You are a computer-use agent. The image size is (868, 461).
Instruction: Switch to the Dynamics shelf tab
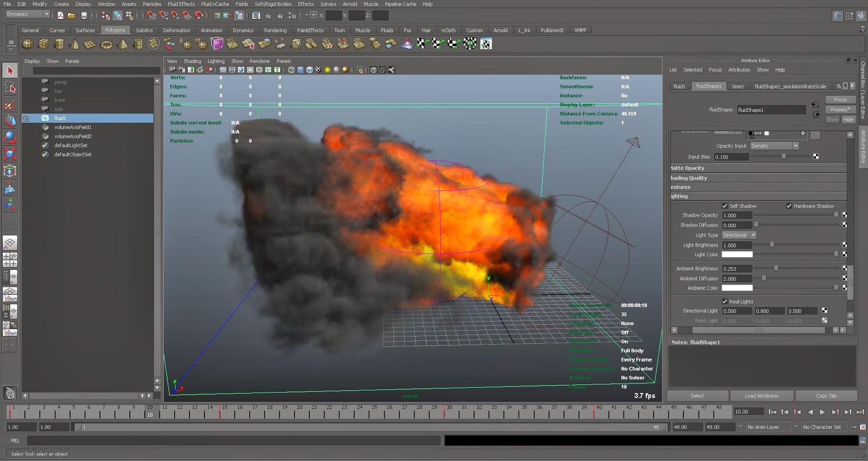242,30
